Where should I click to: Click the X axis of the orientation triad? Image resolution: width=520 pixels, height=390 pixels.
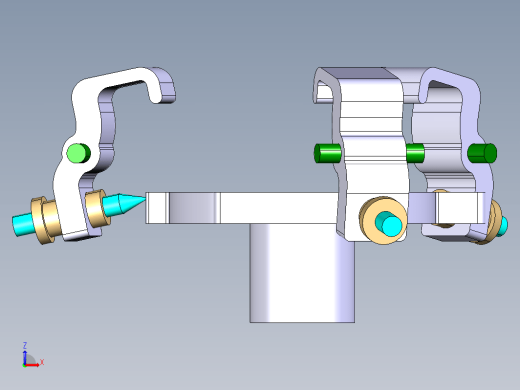[x=33, y=364]
